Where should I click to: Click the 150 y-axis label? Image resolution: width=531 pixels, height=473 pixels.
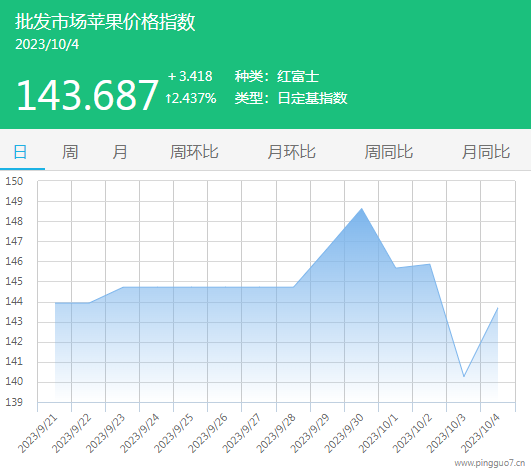coord(14,181)
